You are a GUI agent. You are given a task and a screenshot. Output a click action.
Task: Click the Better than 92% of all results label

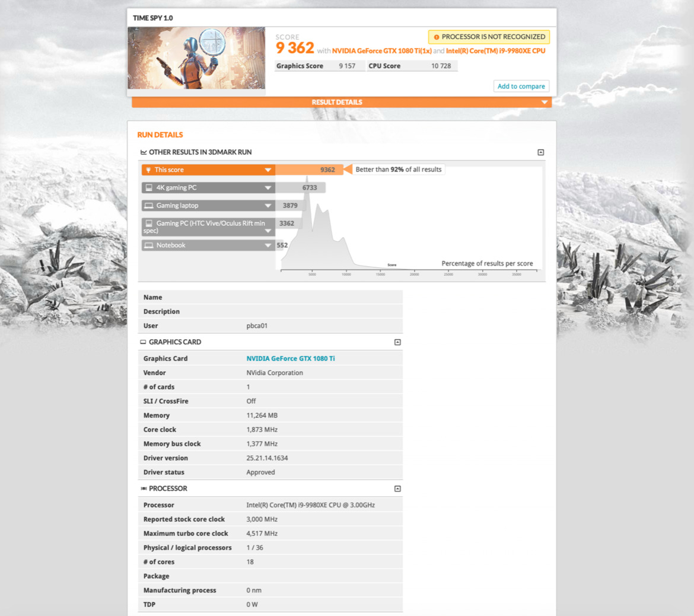(x=399, y=170)
